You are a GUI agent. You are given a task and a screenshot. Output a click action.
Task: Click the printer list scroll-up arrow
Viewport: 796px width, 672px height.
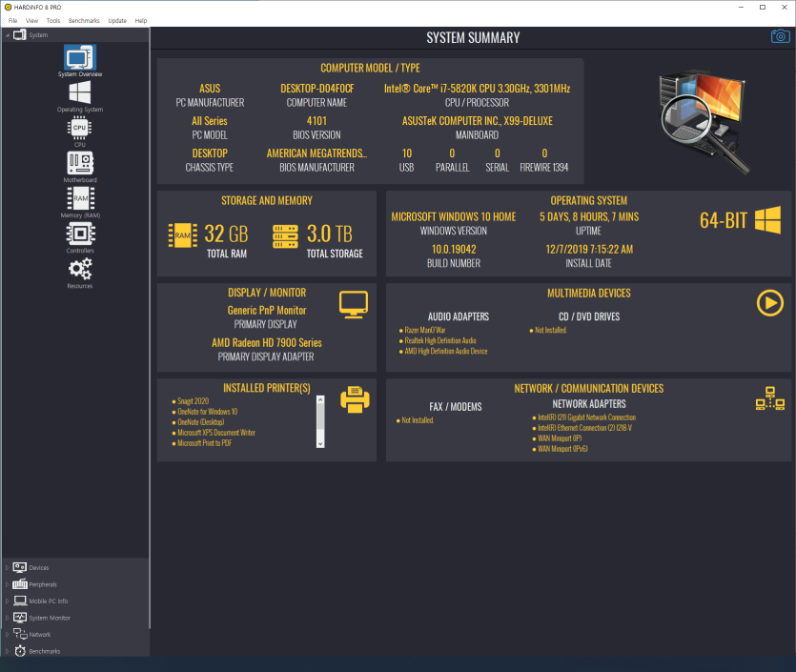click(x=320, y=399)
